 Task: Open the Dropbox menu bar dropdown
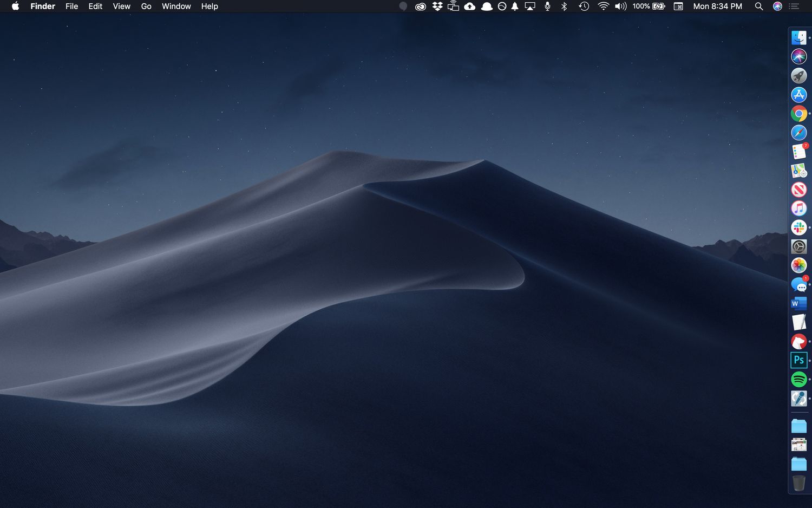click(x=437, y=6)
